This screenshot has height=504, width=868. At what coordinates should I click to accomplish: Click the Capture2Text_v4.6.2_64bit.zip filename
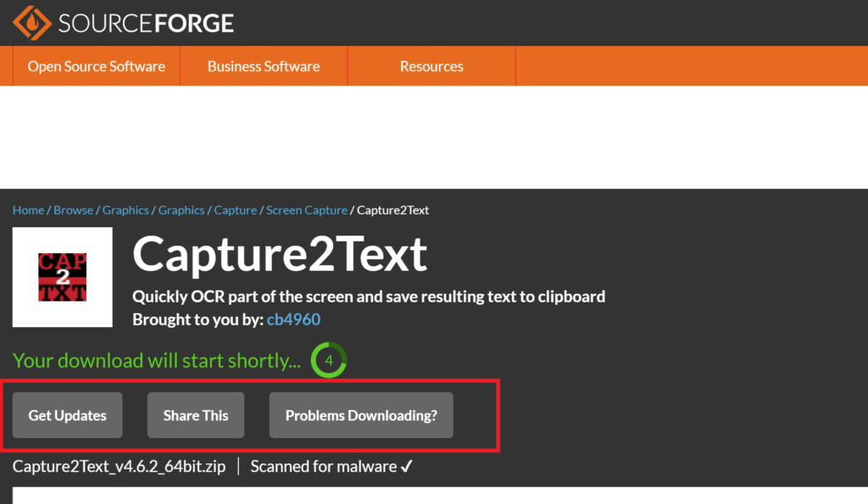point(119,467)
